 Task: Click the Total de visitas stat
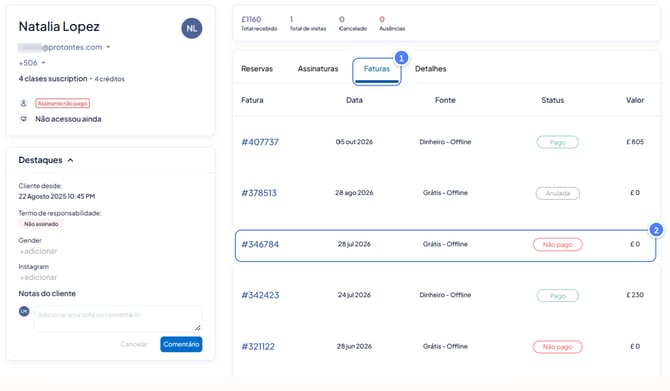tap(308, 24)
